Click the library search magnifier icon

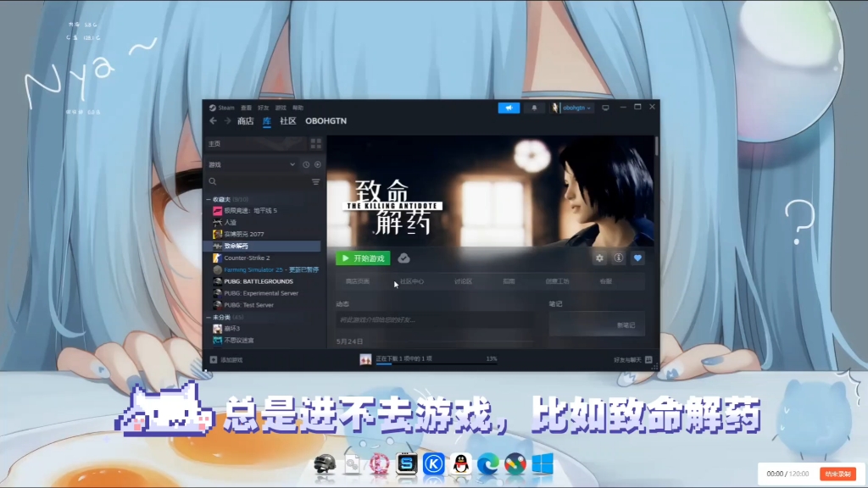pos(213,181)
